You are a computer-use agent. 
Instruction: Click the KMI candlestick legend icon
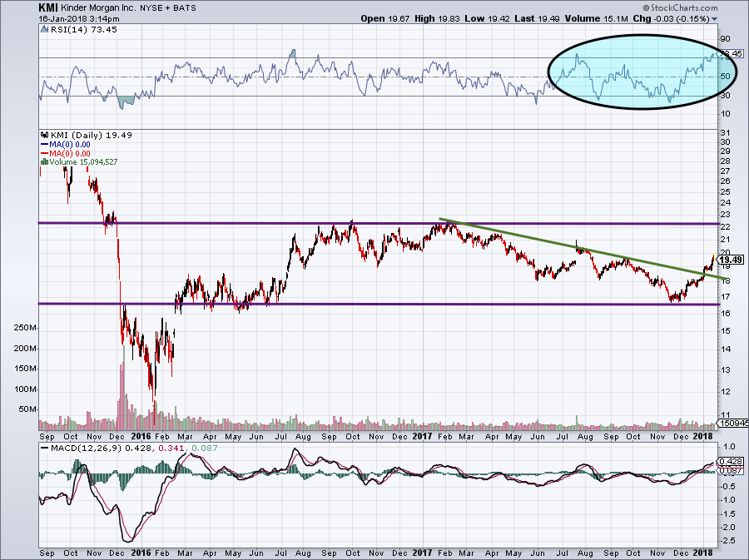(45, 135)
